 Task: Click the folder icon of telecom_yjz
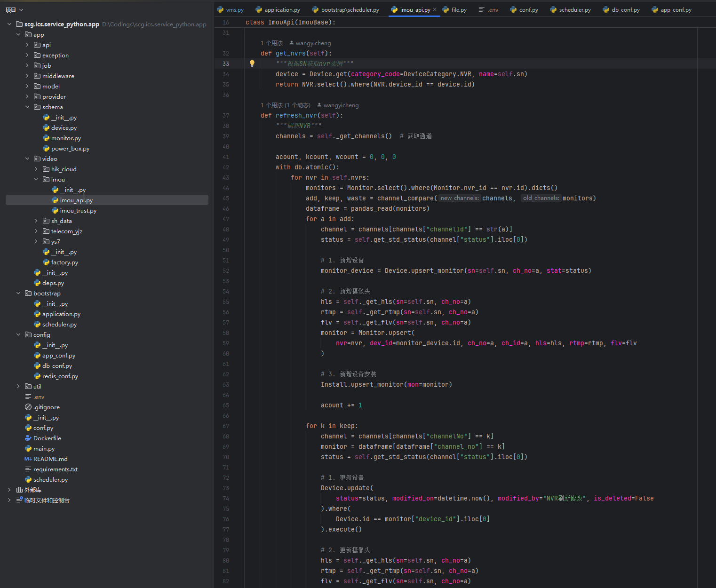click(46, 231)
